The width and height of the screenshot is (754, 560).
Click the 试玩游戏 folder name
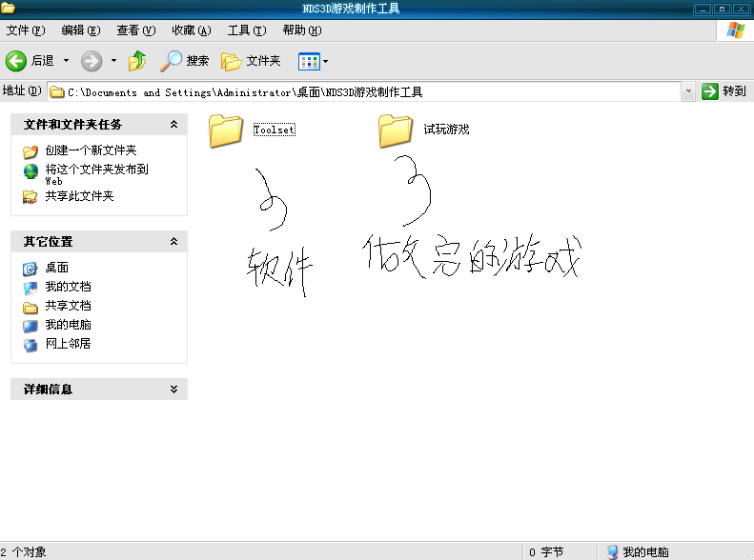point(446,130)
